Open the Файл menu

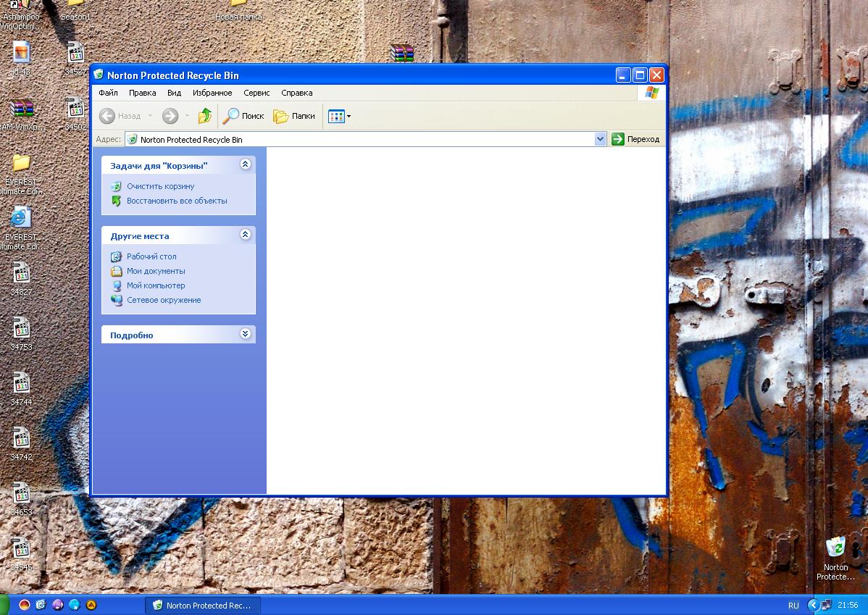pyautogui.click(x=108, y=93)
